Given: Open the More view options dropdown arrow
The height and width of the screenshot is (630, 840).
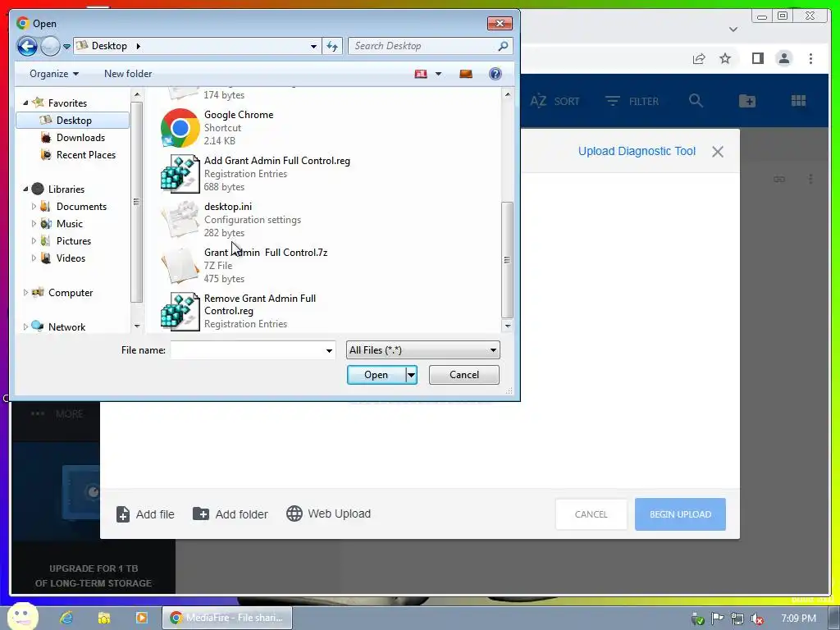Looking at the screenshot, I should click(438, 74).
